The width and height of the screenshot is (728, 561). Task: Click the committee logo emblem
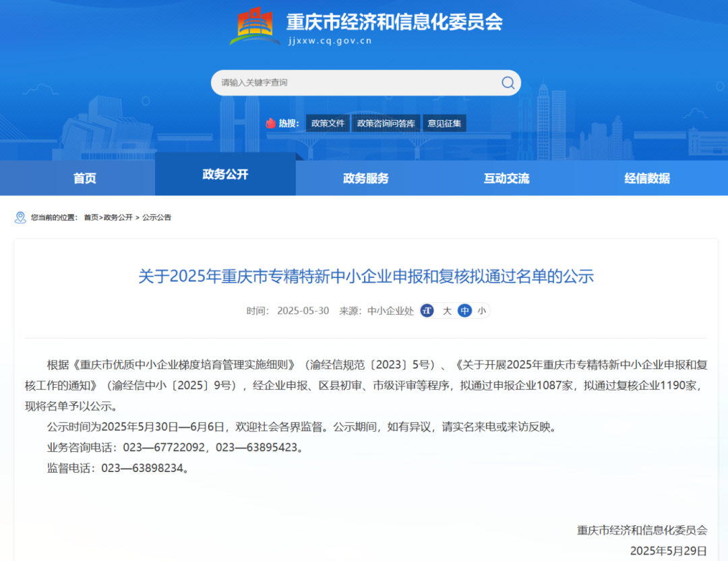(x=255, y=26)
